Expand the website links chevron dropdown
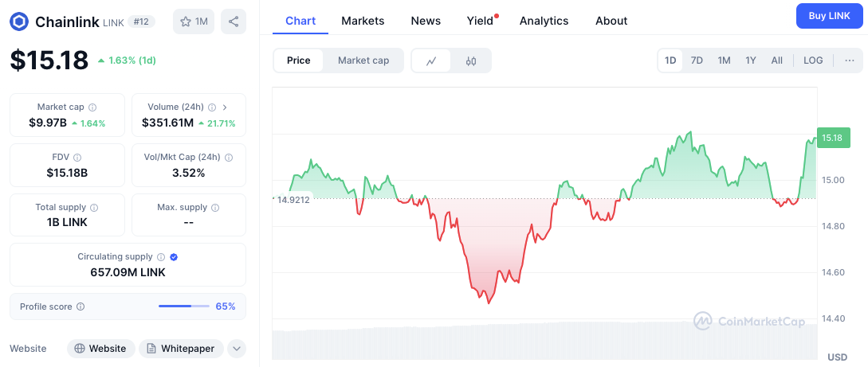Image resolution: width=868 pixels, height=367 pixels. tap(236, 349)
